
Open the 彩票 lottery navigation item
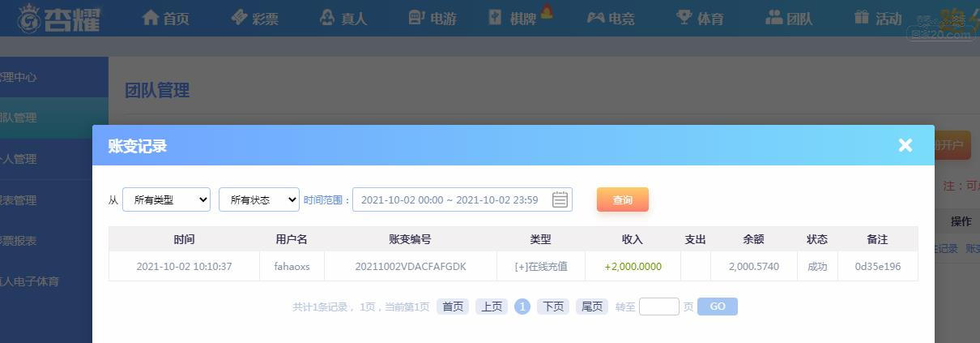(x=254, y=18)
